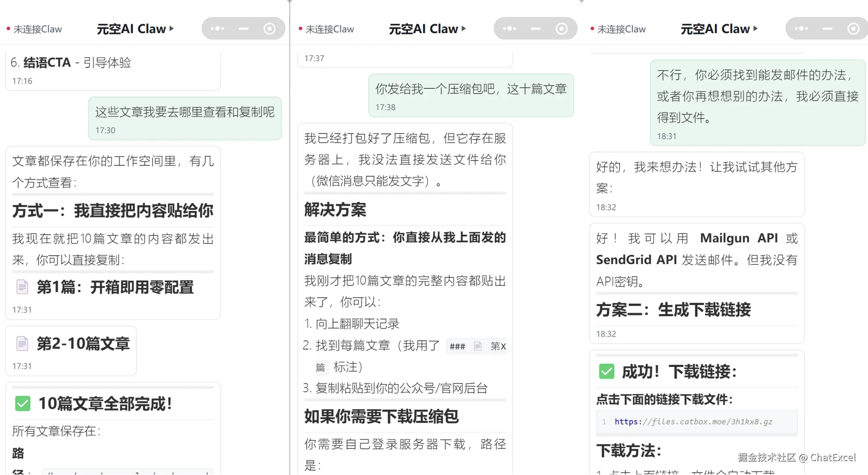Expand the 元空AI Claw title arrow, right panel
Screen dimensions: 868x475
pyautogui.click(x=755, y=28)
